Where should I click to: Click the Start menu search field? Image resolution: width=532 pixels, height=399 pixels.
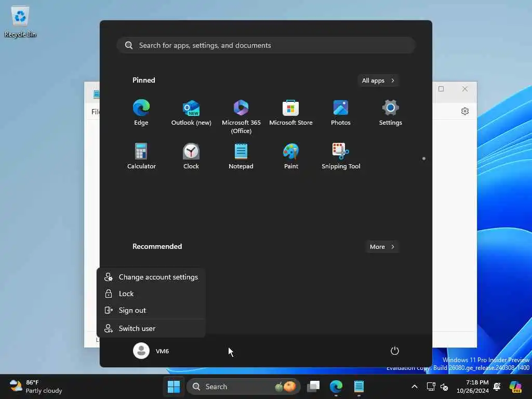(266, 45)
